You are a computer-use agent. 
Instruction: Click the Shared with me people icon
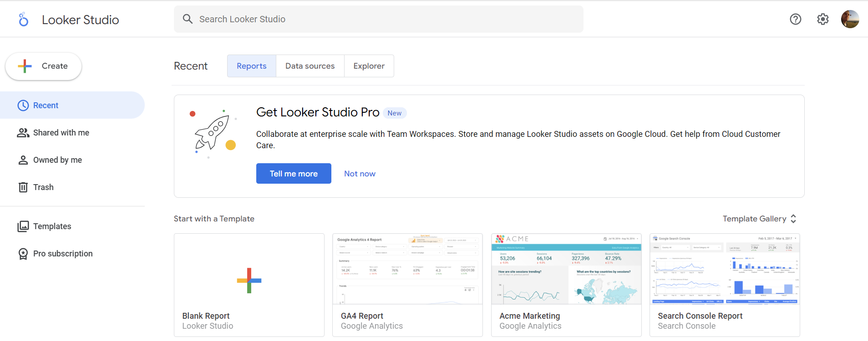[23, 133]
